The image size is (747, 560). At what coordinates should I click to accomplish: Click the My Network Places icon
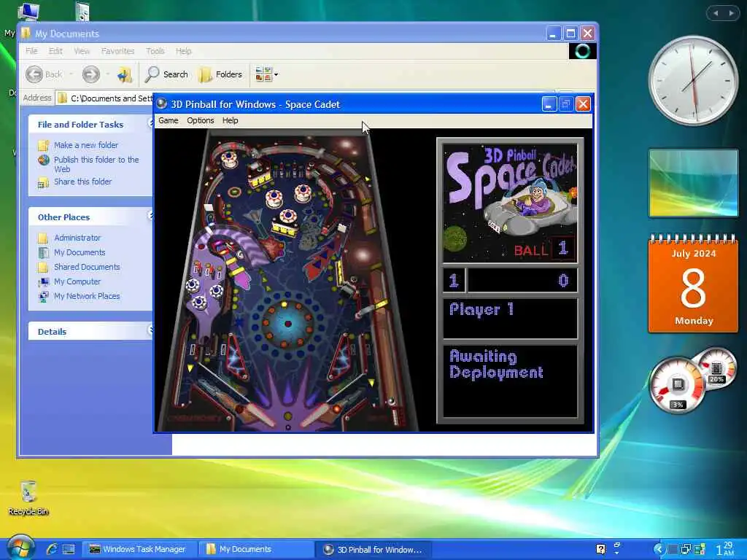(43, 297)
